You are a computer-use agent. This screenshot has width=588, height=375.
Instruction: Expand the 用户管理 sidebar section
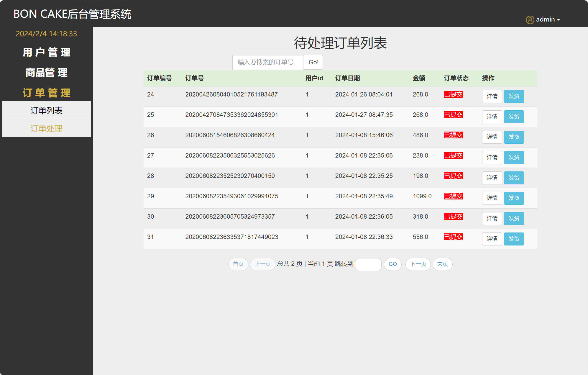pyautogui.click(x=47, y=52)
